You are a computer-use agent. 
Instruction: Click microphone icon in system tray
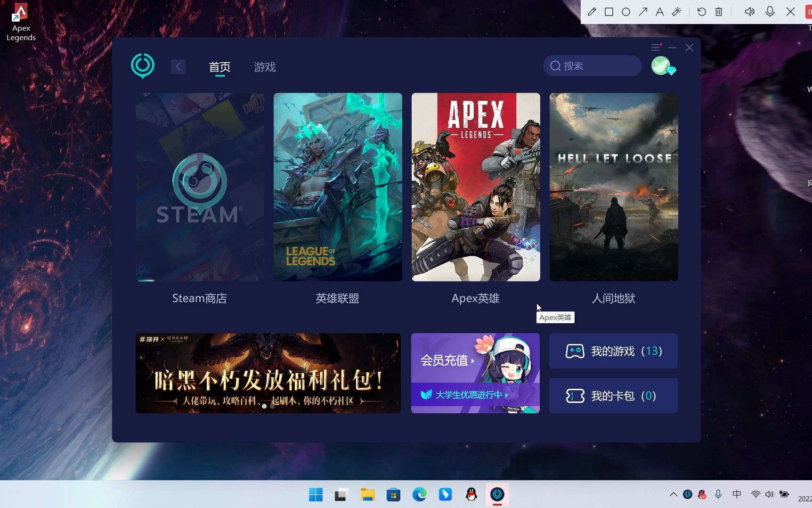coord(718,494)
